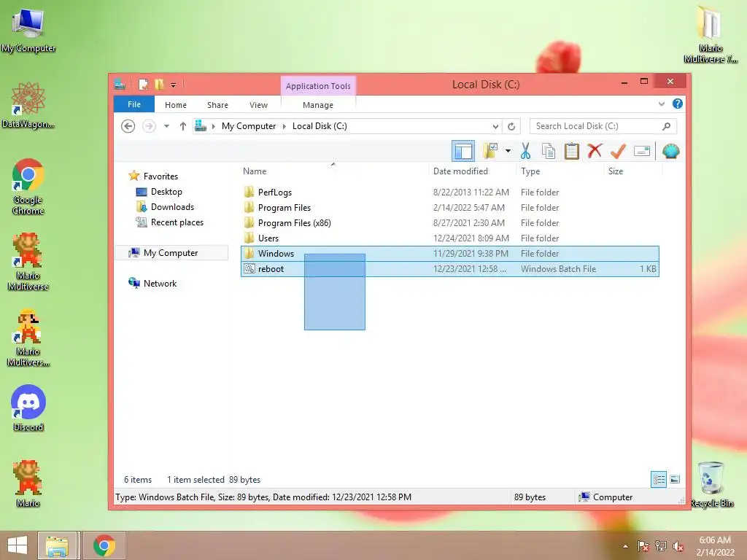Image resolution: width=747 pixels, height=560 pixels.
Task: Open Customize Quick Access Toolbar dropdown
Action: click(x=174, y=85)
